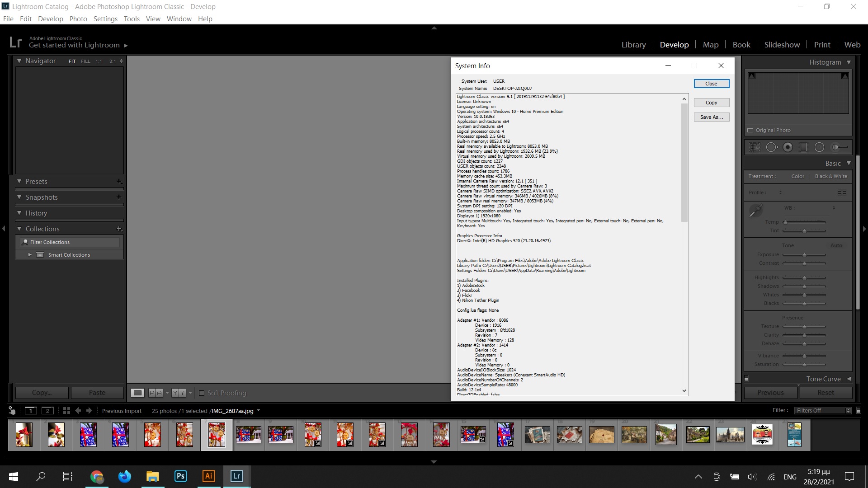
Task: Click Copy in the System Info dialog
Action: coord(711,103)
